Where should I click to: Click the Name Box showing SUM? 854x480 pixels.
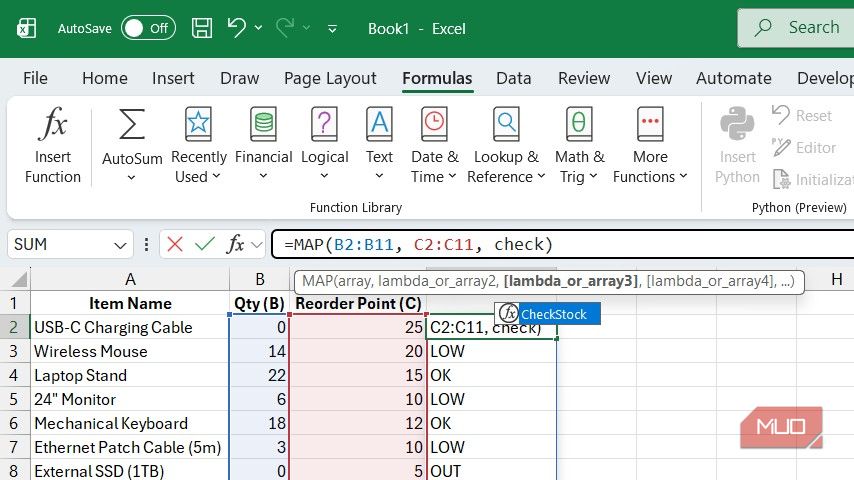(x=60, y=244)
